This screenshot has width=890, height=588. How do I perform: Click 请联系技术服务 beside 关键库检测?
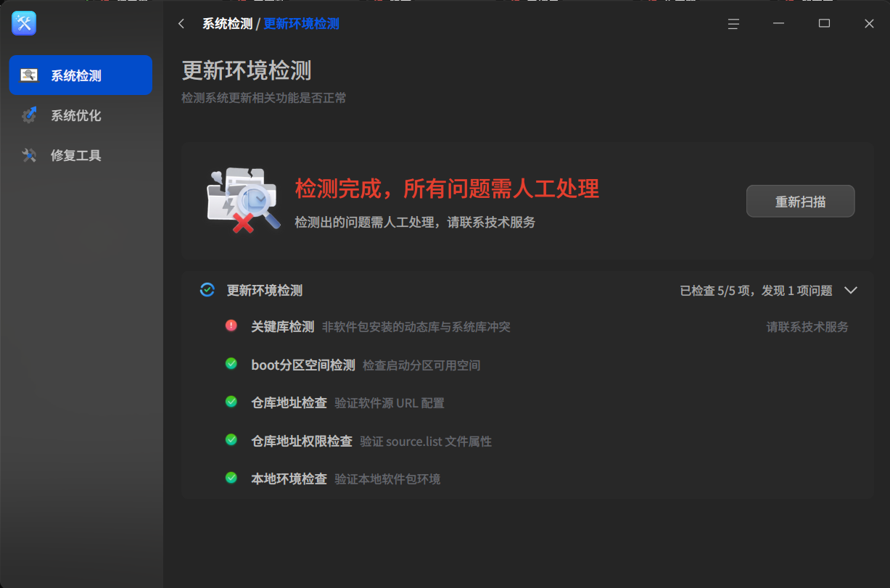coord(807,327)
